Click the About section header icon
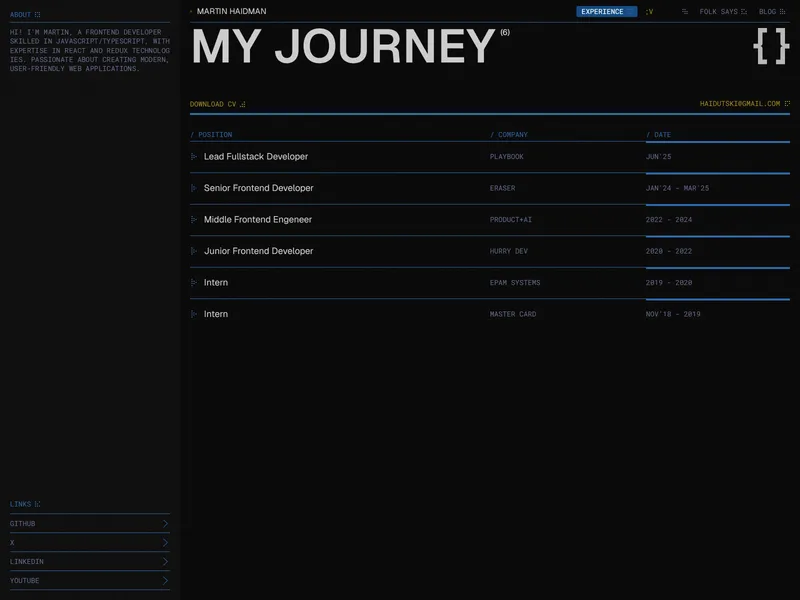 (37, 15)
